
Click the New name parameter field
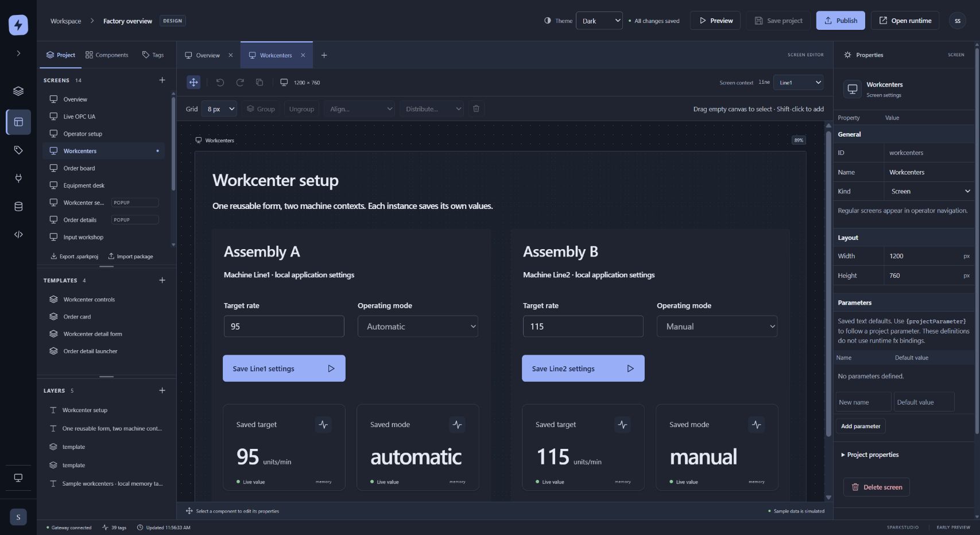[x=863, y=402]
